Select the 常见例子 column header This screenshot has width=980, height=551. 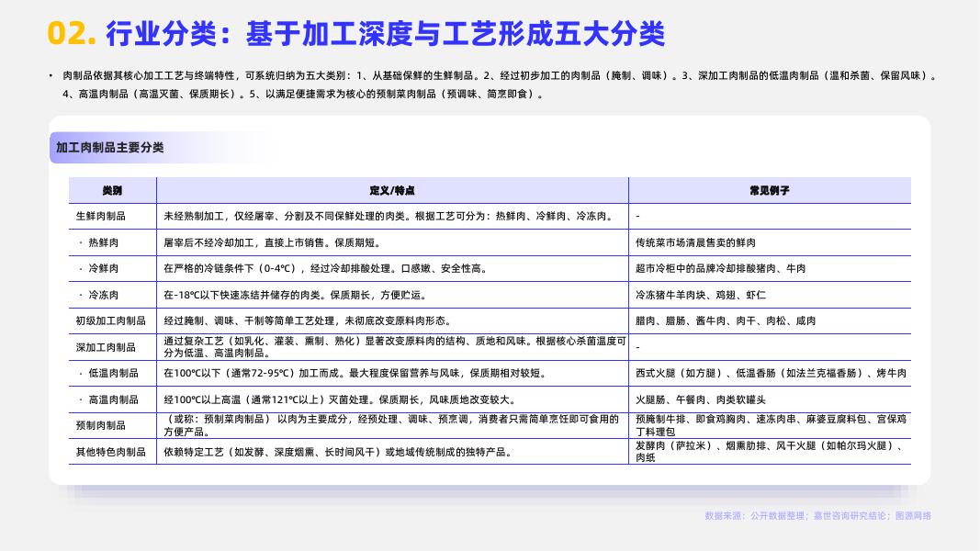769,190
